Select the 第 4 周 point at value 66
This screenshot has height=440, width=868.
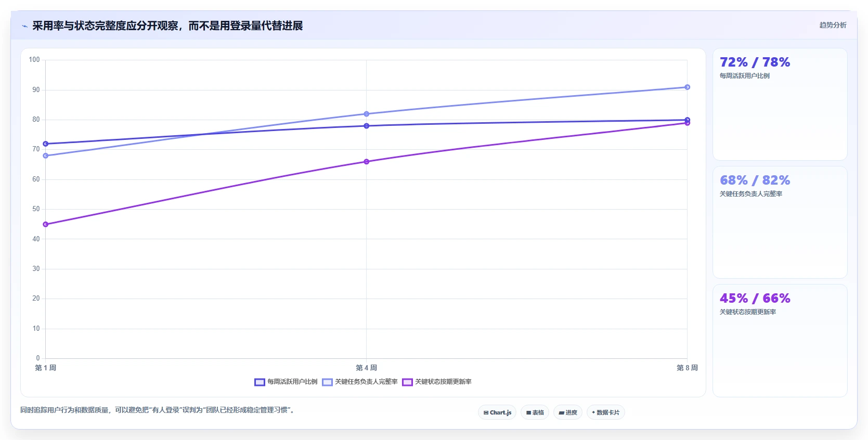pyautogui.click(x=367, y=162)
